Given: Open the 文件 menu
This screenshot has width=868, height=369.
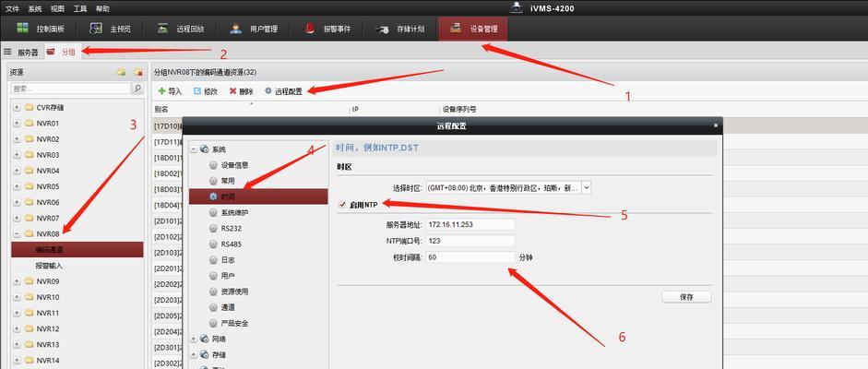Looking at the screenshot, I should pyautogui.click(x=13, y=9).
